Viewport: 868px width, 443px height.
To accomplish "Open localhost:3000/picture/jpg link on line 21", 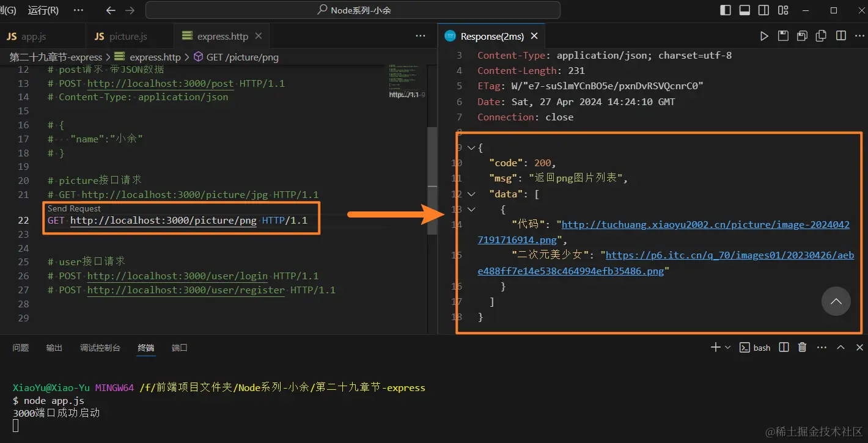I will click(x=175, y=194).
